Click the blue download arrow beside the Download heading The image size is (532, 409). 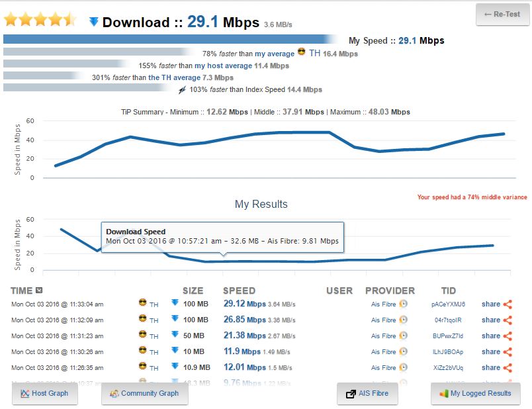93,23
